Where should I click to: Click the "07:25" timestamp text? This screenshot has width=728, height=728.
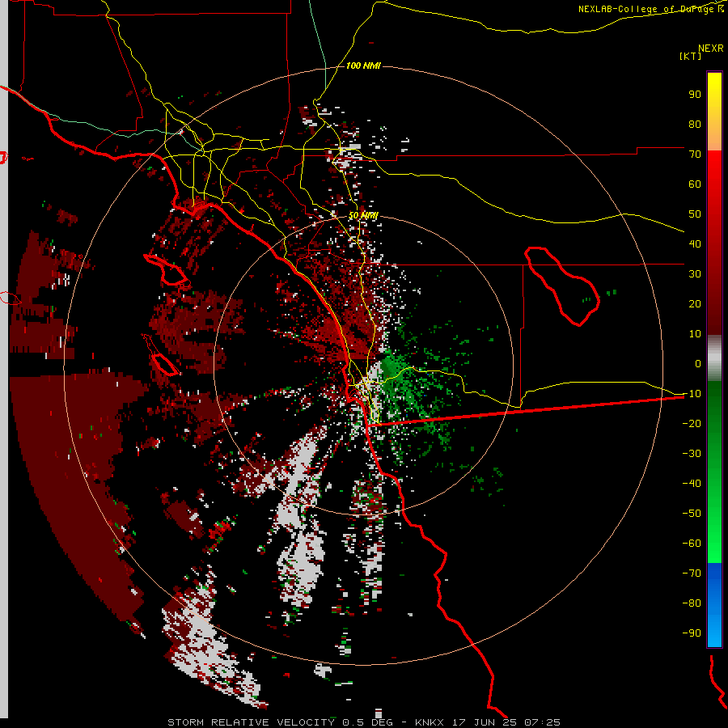coord(542,722)
